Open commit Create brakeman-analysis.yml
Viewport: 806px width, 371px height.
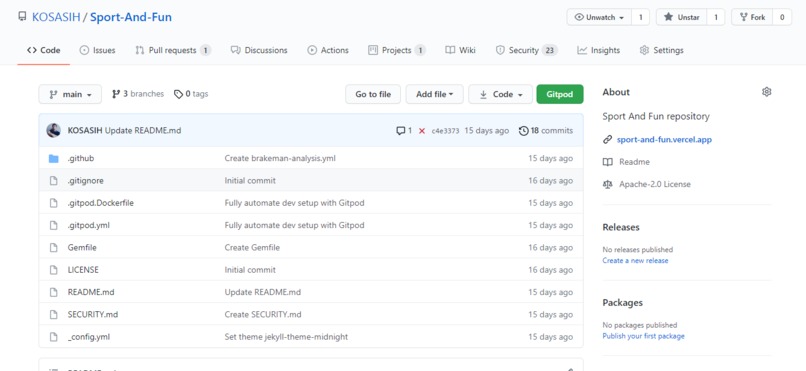click(280, 158)
